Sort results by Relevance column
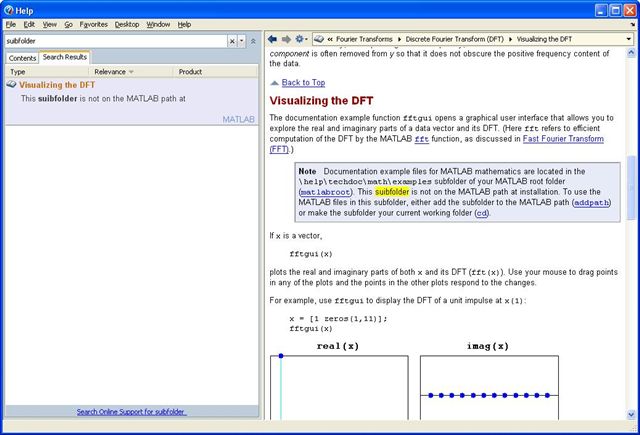This screenshot has width=640, height=435. pos(114,72)
